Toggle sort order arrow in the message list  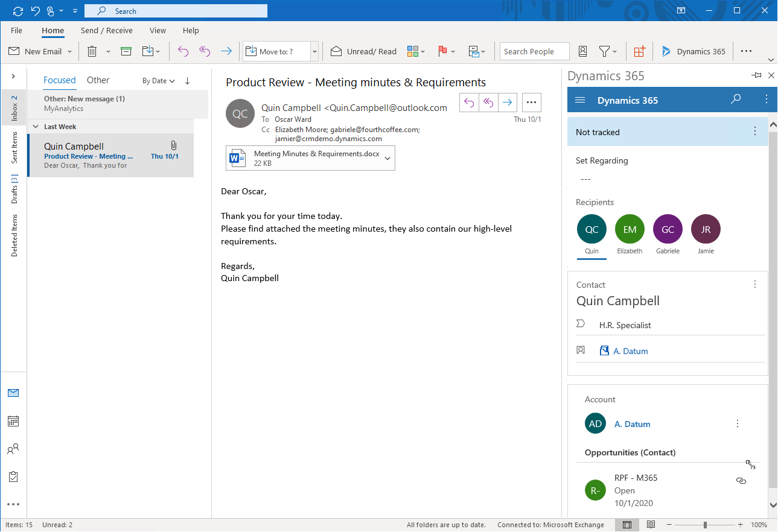187,80
